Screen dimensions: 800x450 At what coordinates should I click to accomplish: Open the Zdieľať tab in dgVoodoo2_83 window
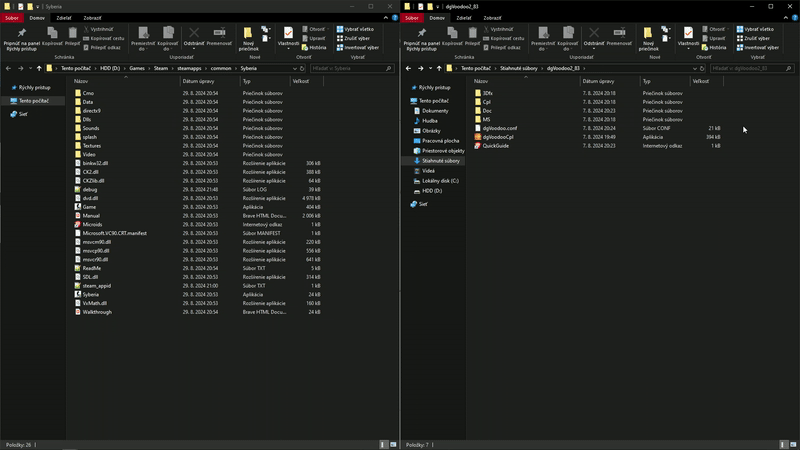pyautogui.click(x=464, y=18)
